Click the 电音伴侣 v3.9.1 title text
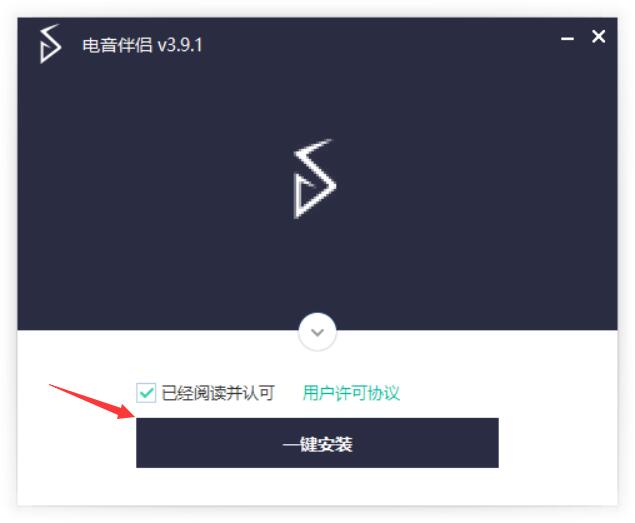Viewport: 635px width, 523px height. pyautogui.click(x=142, y=45)
